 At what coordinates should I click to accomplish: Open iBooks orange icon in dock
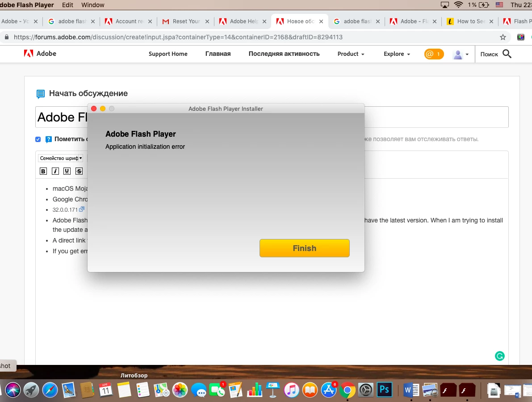pos(310,390)
